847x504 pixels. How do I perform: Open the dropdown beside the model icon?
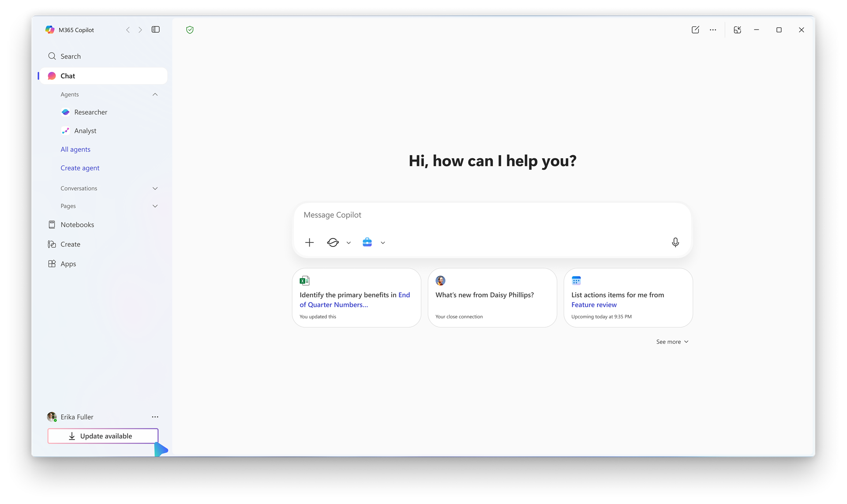349,243
